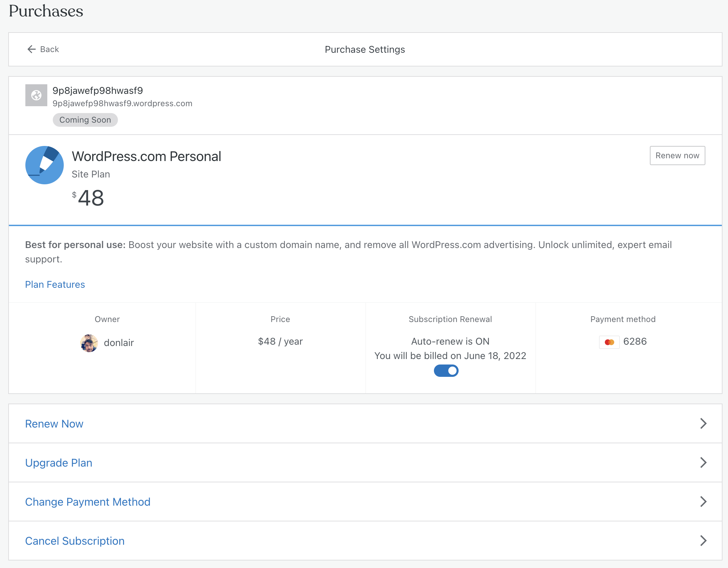Select the Upgrade Plan link

pyautogui.click(x=59, y=463)
